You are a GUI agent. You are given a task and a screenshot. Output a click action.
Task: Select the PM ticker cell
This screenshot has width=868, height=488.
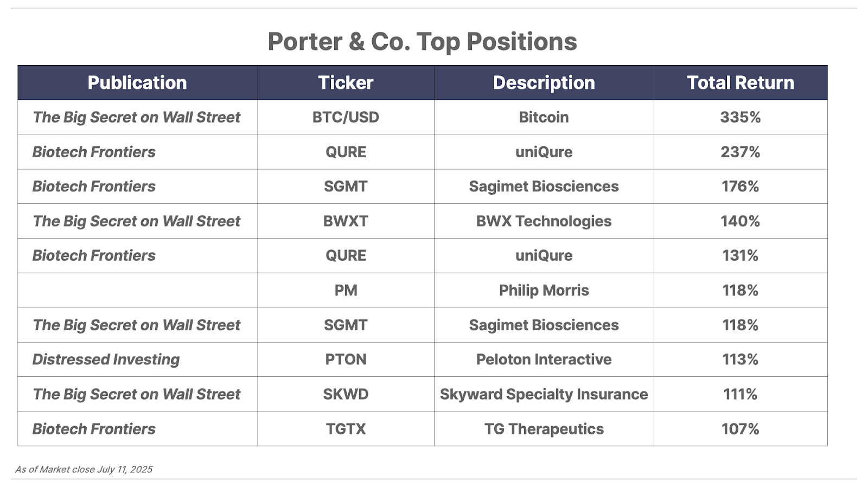coord(346,290)
